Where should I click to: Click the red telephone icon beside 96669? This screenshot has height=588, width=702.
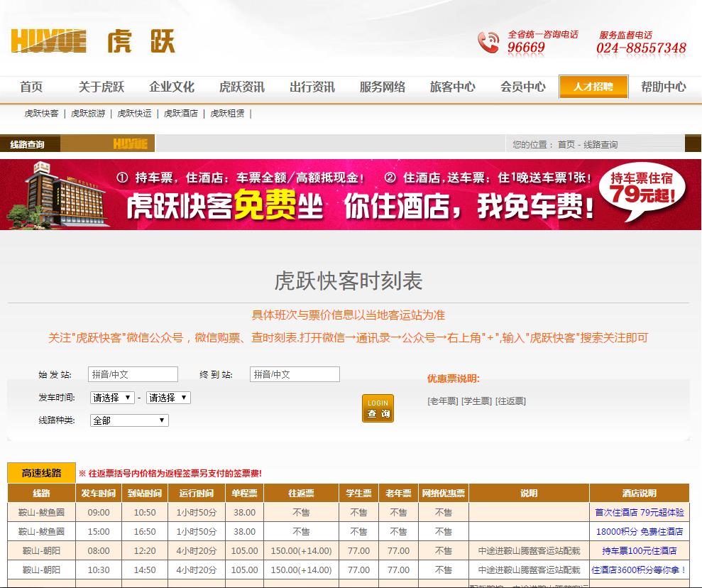(x=488, y=43)
